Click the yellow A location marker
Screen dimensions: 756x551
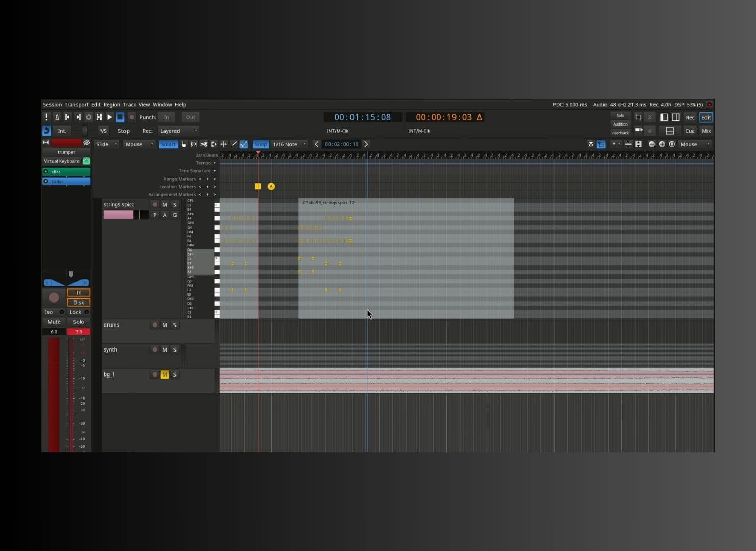point(271,187)
